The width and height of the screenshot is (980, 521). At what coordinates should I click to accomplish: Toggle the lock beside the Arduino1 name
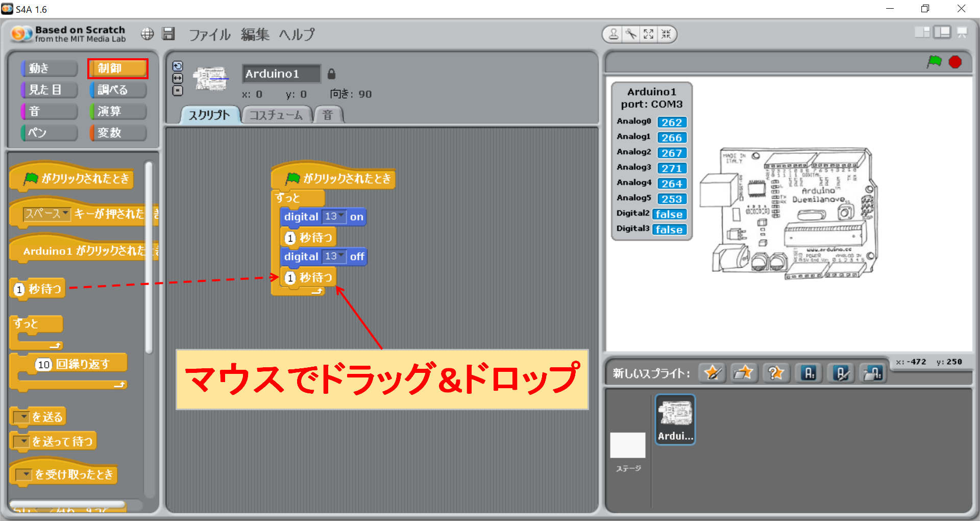[331, 74]
